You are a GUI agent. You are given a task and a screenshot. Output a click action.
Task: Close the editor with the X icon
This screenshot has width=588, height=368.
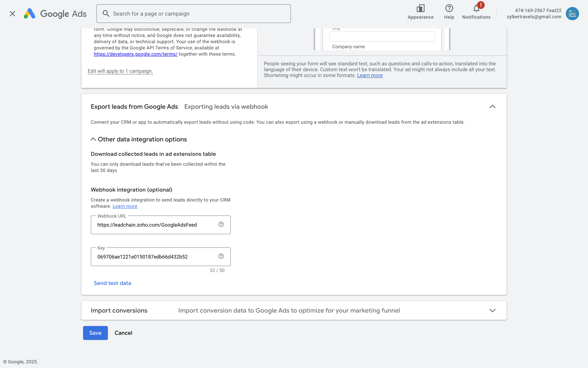pyautogui.click(x=12, y=14)
